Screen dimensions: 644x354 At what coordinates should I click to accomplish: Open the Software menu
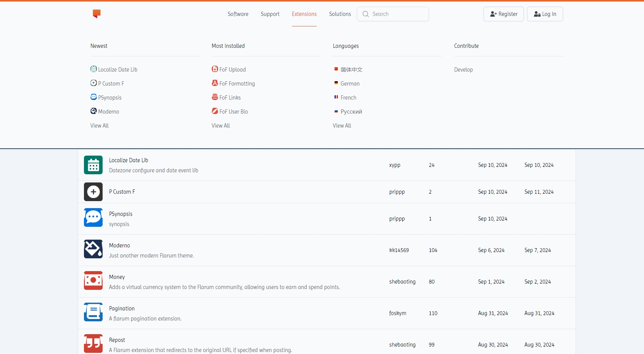[238, 14]
